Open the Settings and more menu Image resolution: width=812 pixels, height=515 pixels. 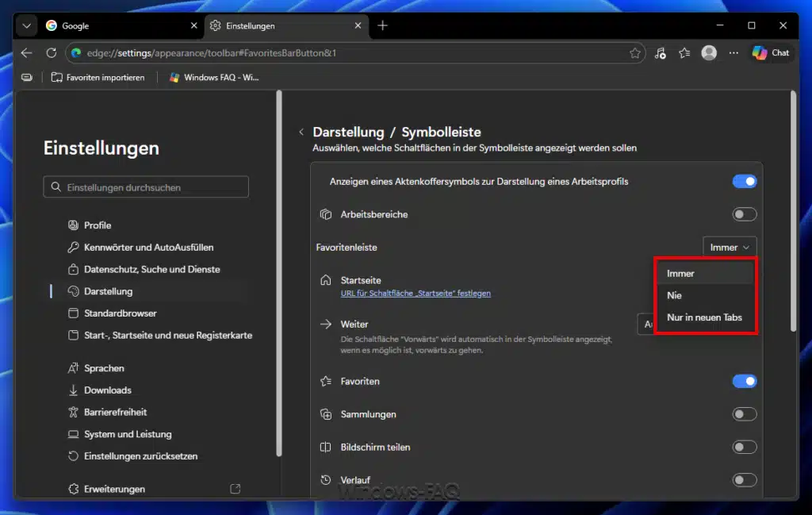click(733, 53)
